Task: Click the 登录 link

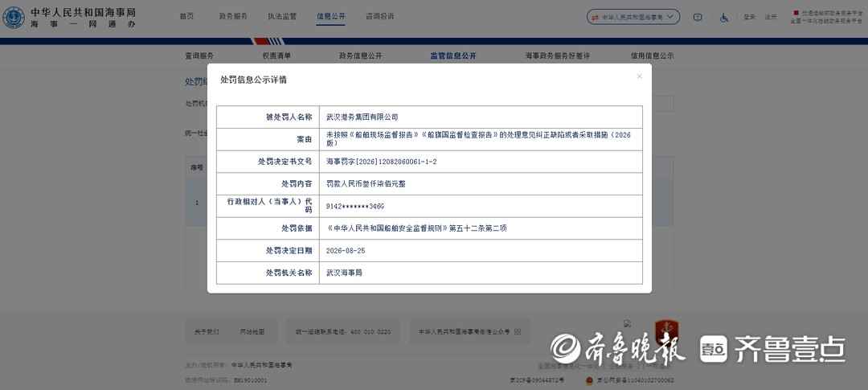Action: [750, 17]
